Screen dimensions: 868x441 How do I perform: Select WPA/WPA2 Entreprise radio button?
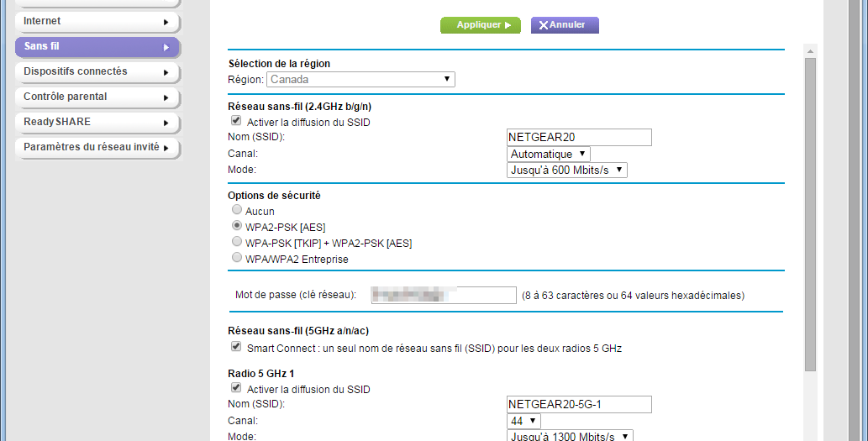click(237, 259)
